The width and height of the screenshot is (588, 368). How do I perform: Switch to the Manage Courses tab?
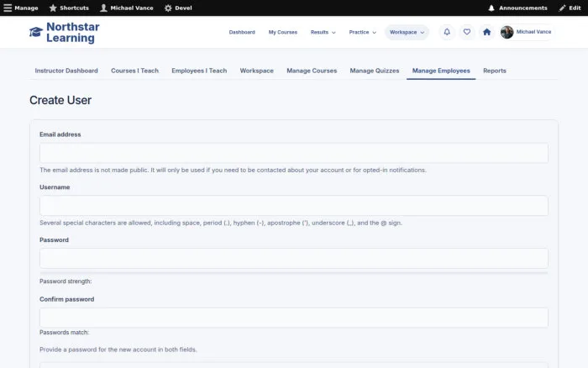tap(312, 71)
